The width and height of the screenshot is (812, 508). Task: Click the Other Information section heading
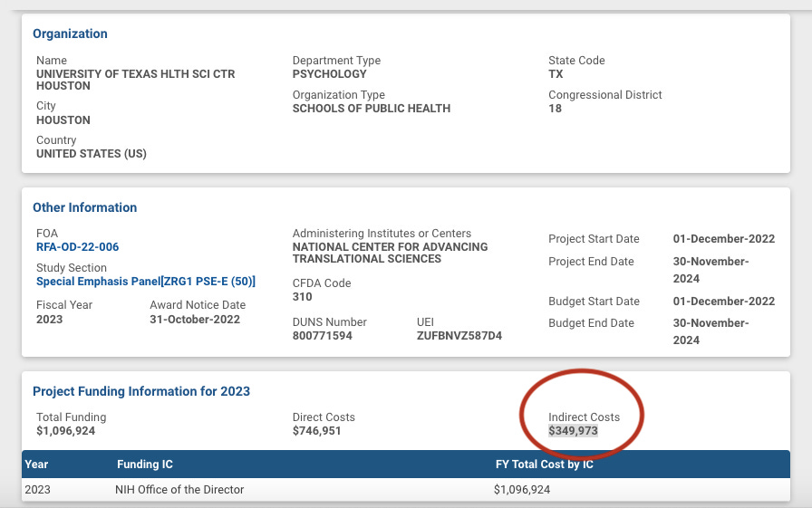(85, 207)
